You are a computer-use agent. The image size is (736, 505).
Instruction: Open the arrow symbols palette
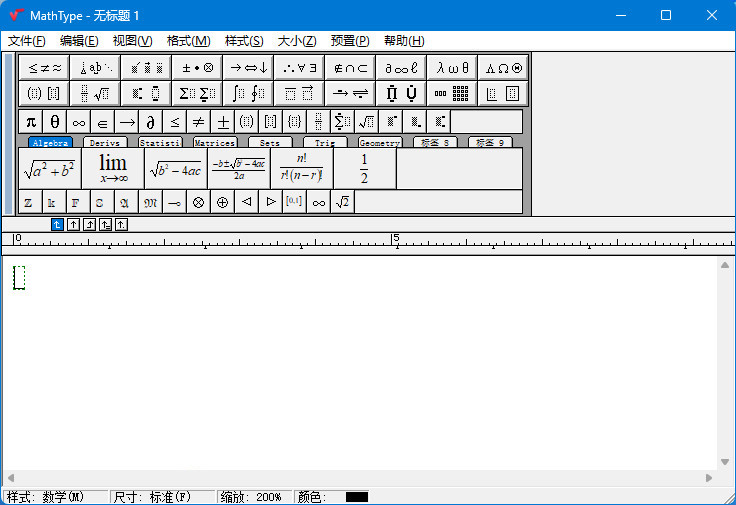pyautogui.click(x=248, y=68)
